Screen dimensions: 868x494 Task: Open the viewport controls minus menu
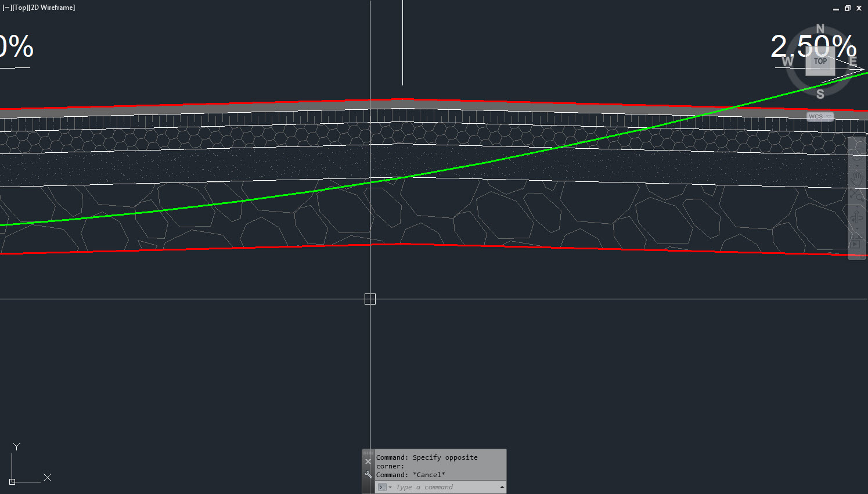coord(6,8)
